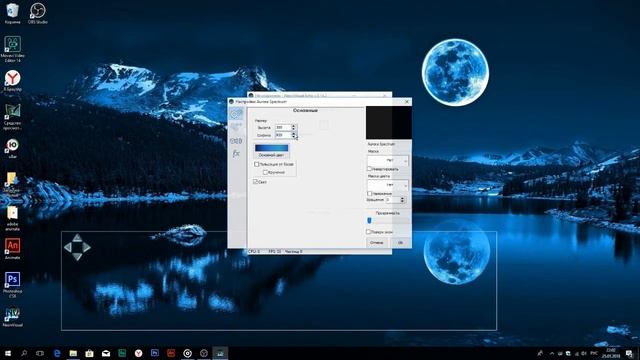
Task: Open the Маска dropdown
Action: point(387,160)
